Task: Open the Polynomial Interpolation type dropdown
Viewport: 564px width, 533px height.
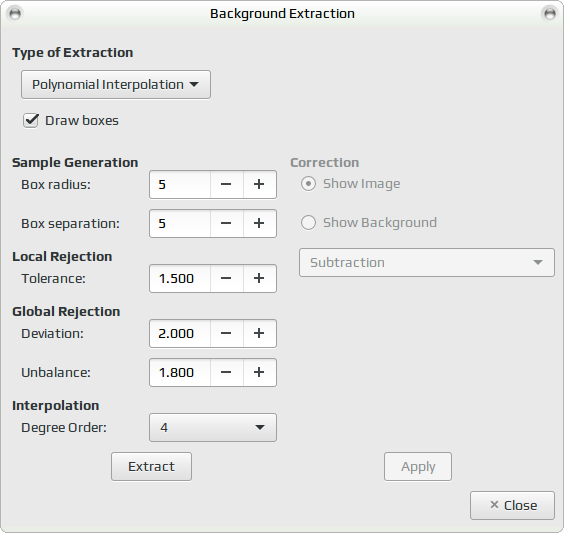Action: coord(116,85)
